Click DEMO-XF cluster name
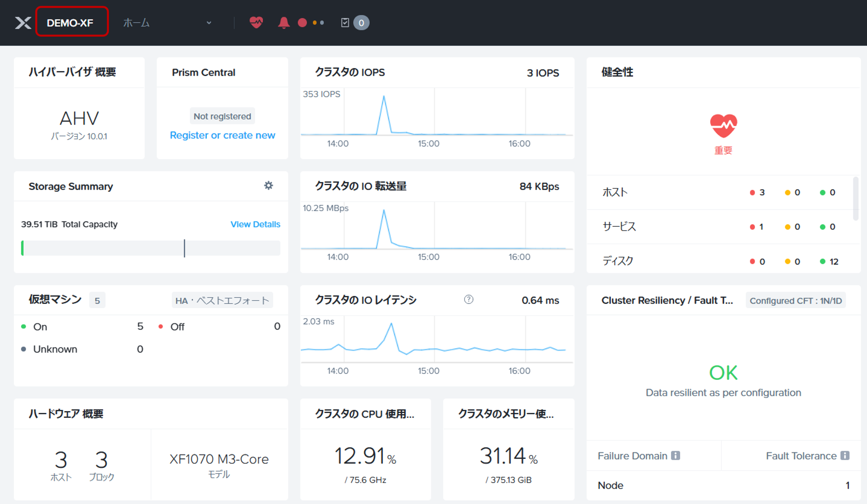Image resolution: width=867 pixels, height=504 pixels. pos(70,23)
